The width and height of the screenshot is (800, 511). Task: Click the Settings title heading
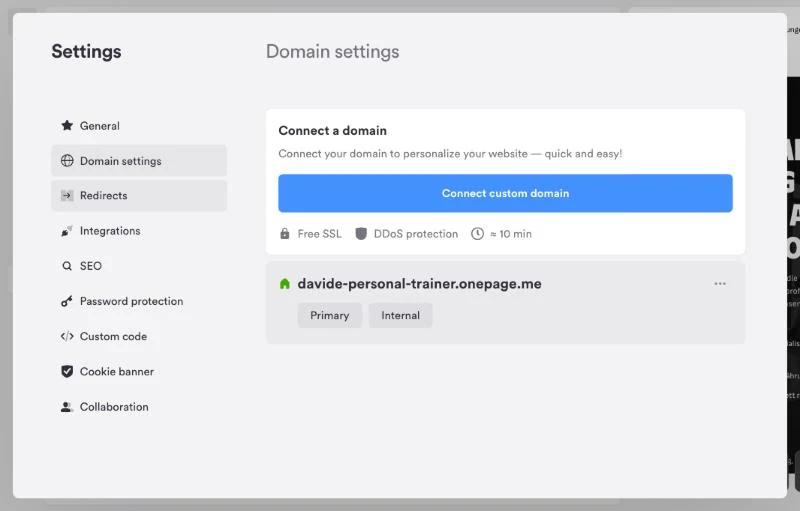[x=86, y=52]
